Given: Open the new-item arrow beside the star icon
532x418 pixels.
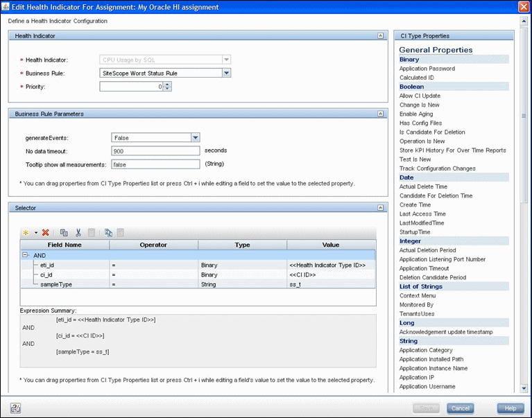Looking at the screenshot, I should [x=35, y=233].
